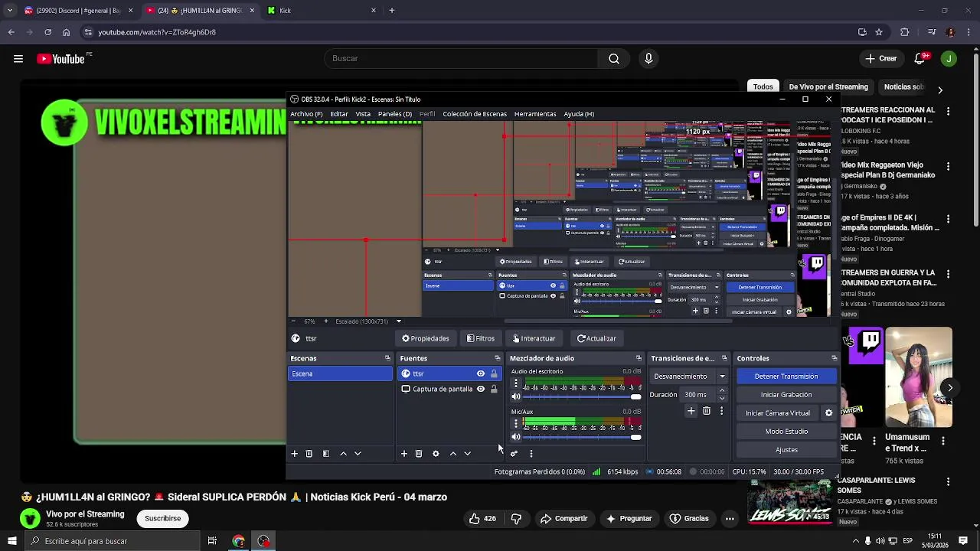Open YouTube hamburger guide menu
The image size is (980, 551).
tap(18, 59)
